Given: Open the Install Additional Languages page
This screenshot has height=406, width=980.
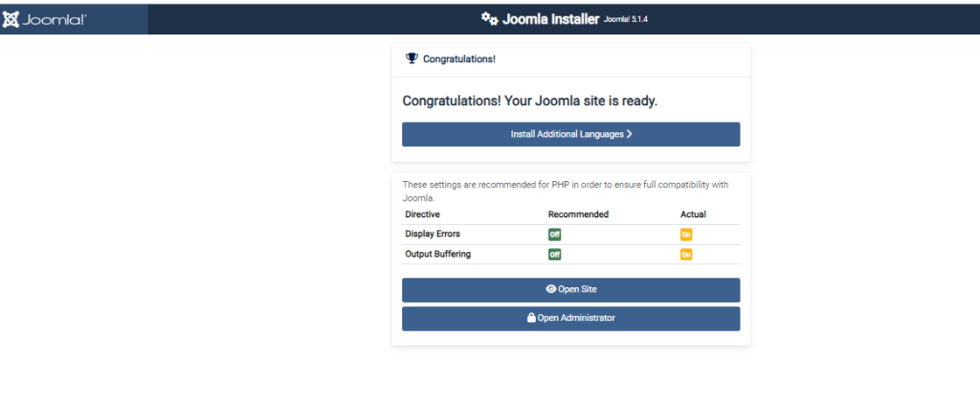Looking at the screenshot, I should [570, 134].
